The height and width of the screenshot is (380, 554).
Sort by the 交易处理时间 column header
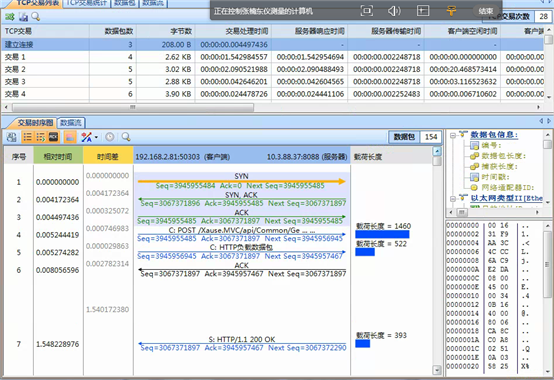click(233, 31)
